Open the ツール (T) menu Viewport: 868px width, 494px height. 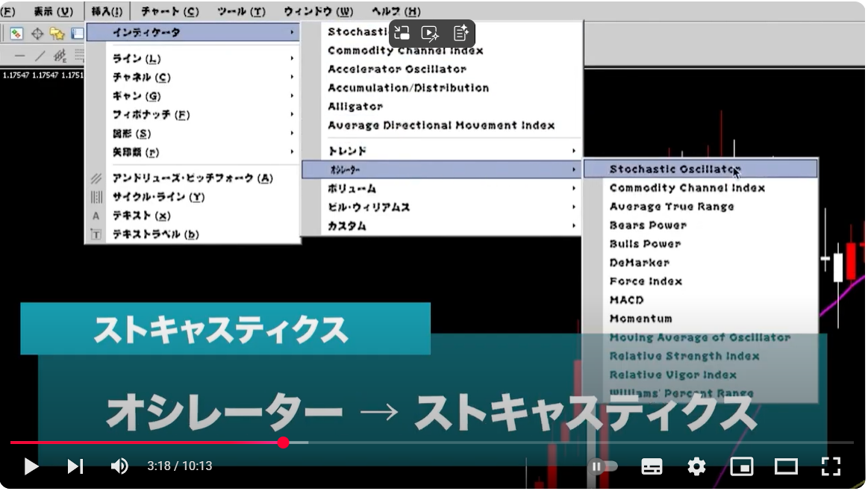241,11
